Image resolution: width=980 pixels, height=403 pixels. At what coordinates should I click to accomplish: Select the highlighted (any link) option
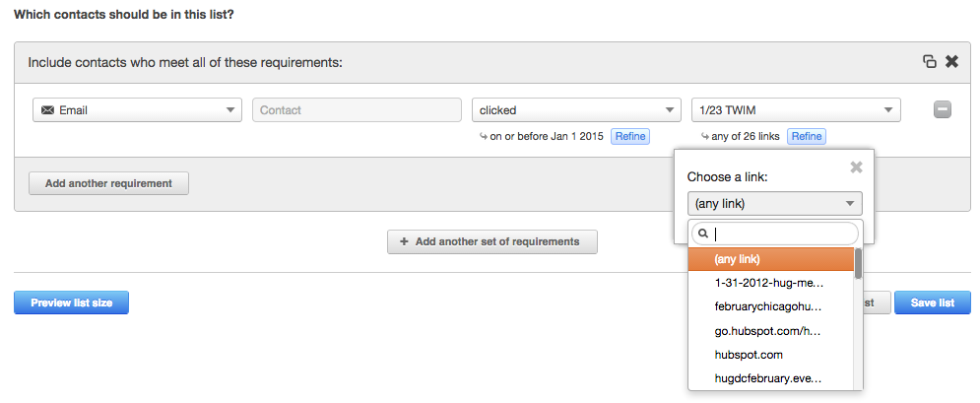click(770, 259)
